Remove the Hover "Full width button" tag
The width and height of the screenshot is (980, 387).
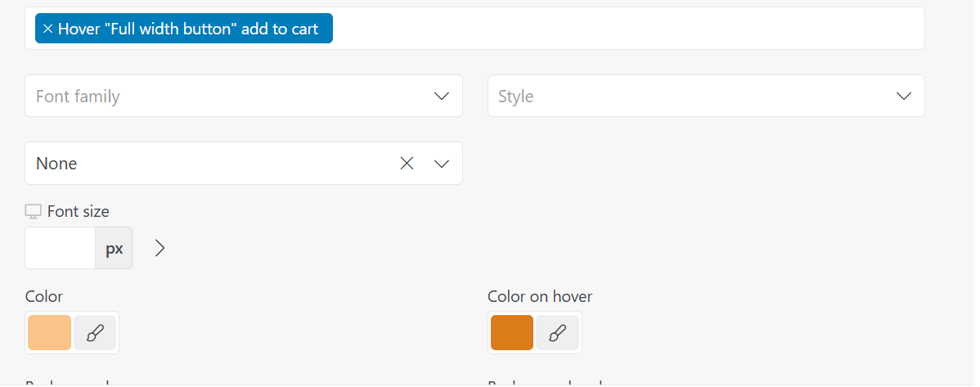47,29
